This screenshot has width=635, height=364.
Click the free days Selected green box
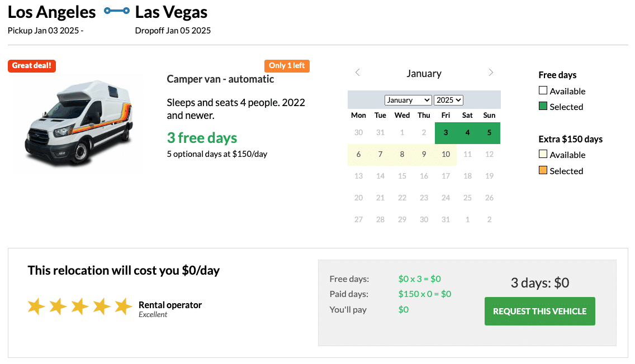click(x=543, y=106)
